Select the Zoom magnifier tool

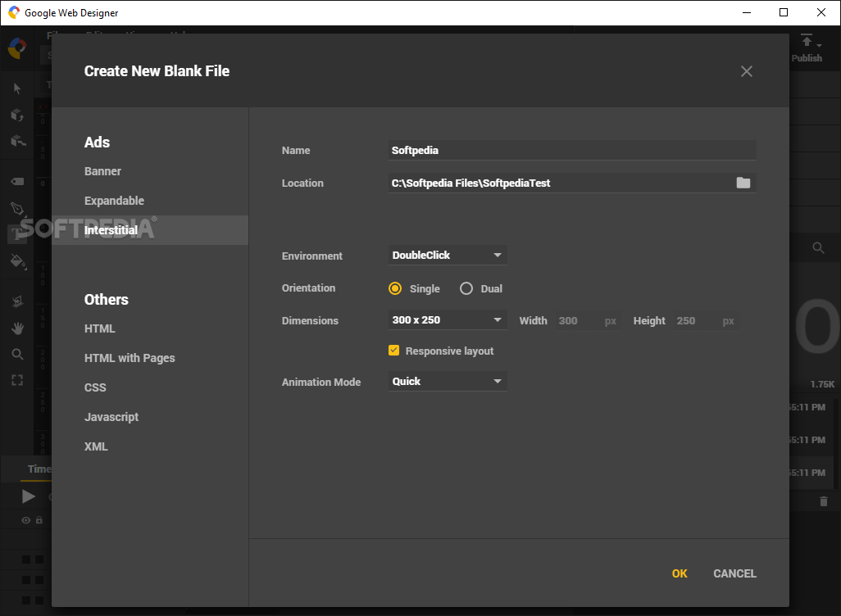(x=17, y=354)
